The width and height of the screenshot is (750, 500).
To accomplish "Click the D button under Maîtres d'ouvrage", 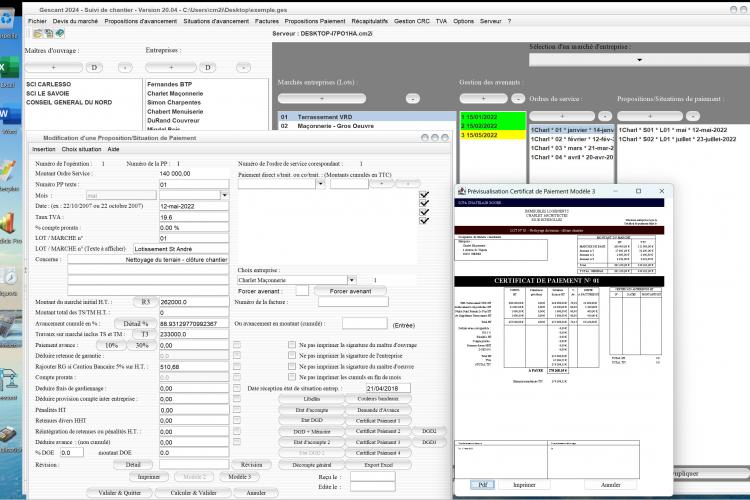I will pos(94,67).
